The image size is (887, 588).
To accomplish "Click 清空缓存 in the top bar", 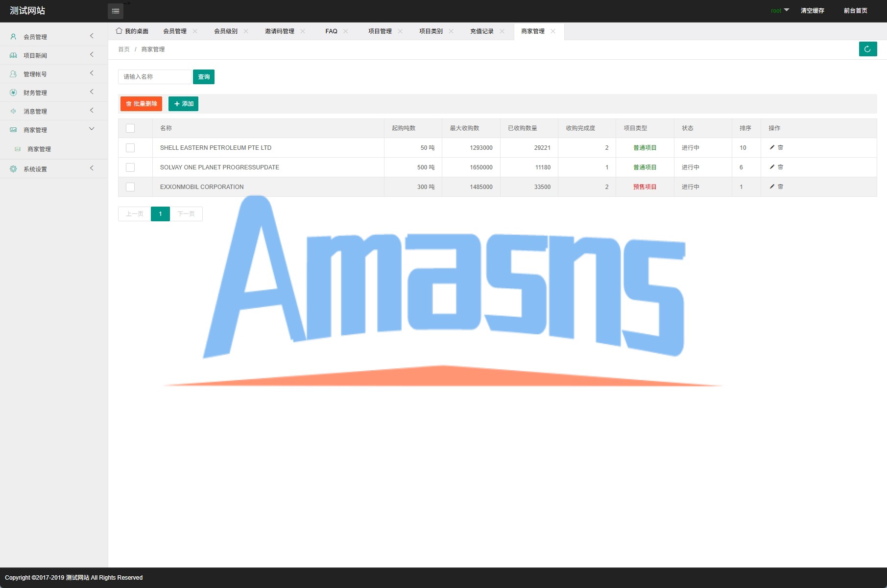I will pos(813,11).
